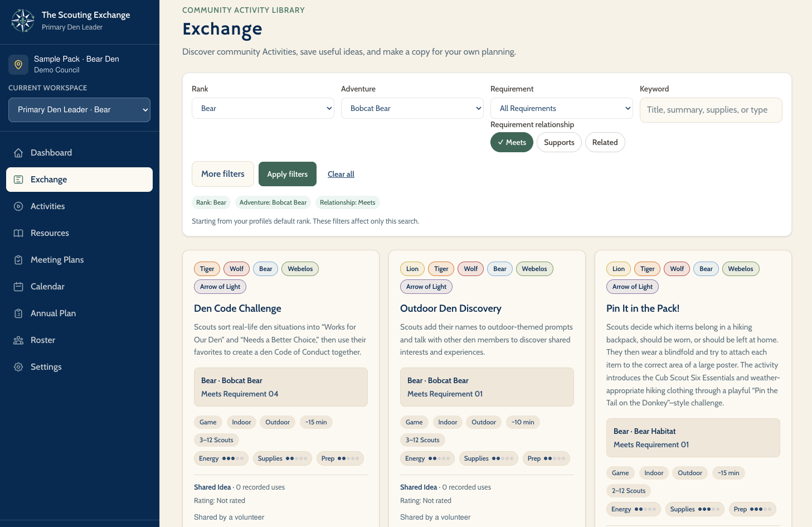The height and width of the screenshot is (527, 812).
Task: Open the Outdoor Den Discovery activity
Action: (x=451, y=308)
